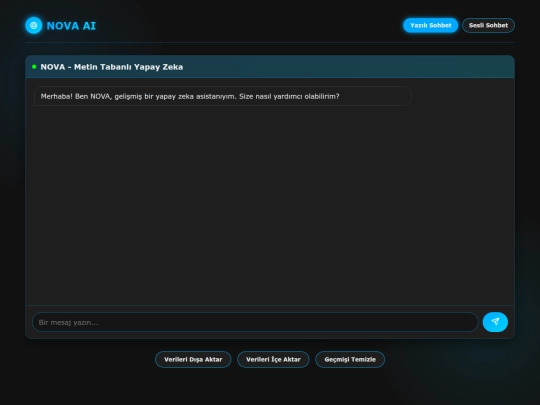Export data with Verileri Dışa Aktar
This screenshot has width=540, height=405.
193,360
